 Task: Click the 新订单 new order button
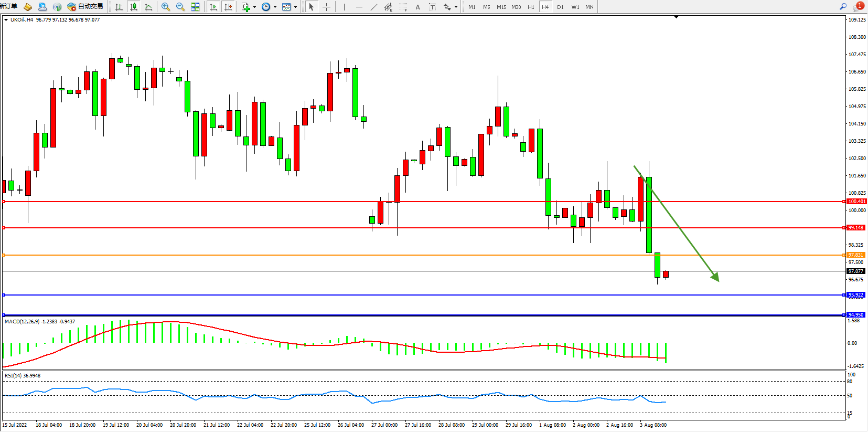[8, 7]
